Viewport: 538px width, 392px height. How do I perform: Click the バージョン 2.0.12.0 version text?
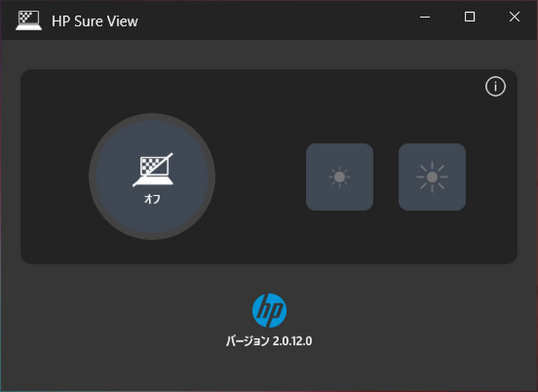tap(268, 341)
